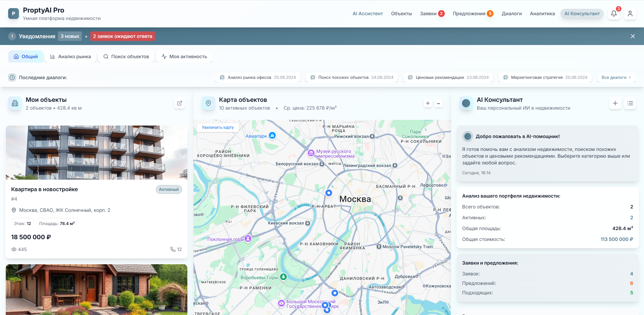Click the phone calls icon with 12
Screen dimensions: 644x315
(173, 249)
